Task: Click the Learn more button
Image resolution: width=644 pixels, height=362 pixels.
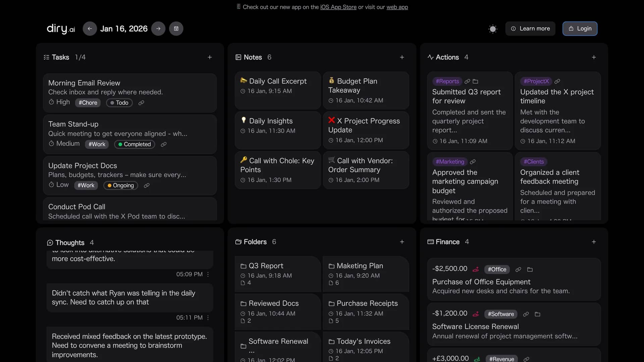Action: 530,29
